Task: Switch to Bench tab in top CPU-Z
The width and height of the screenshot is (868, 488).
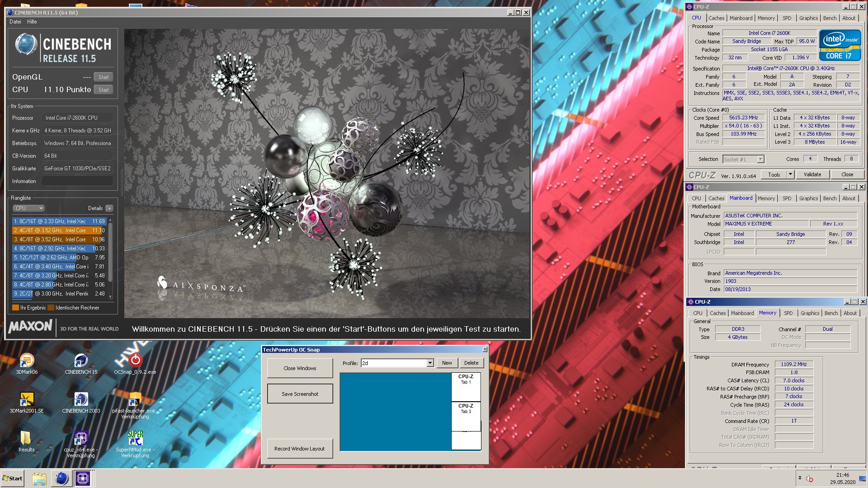Action: click(830, 18)
